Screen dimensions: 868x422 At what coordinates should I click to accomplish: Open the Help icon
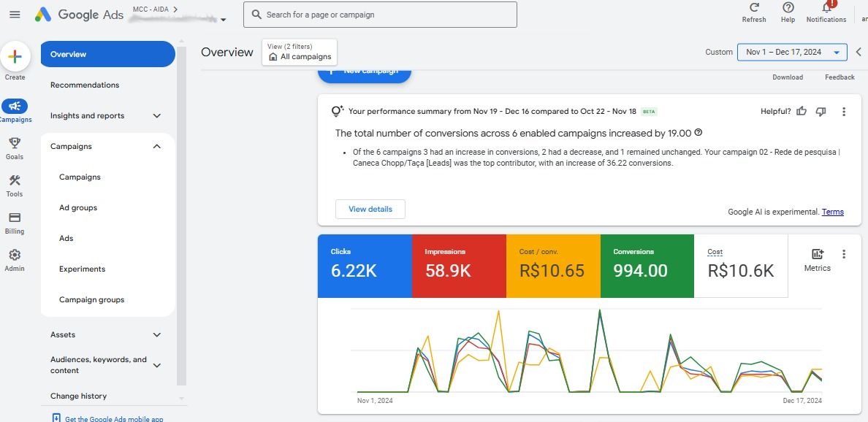(788, 8)
